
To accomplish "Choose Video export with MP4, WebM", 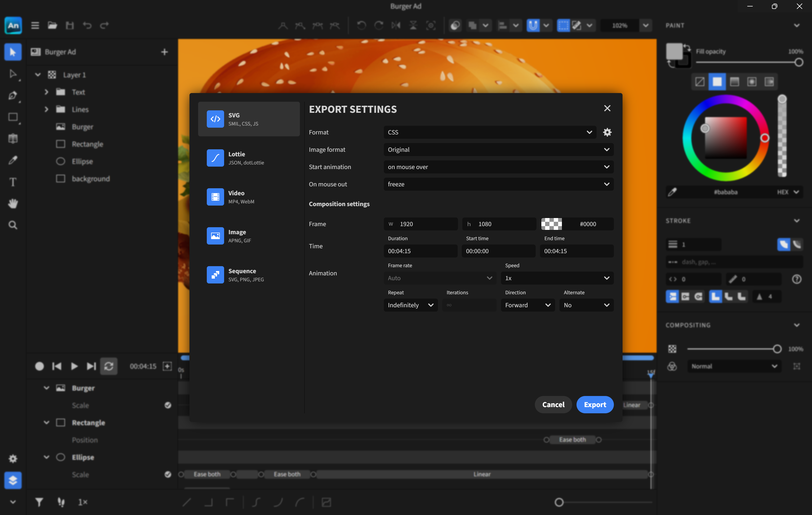I will (x=249, y=197).
